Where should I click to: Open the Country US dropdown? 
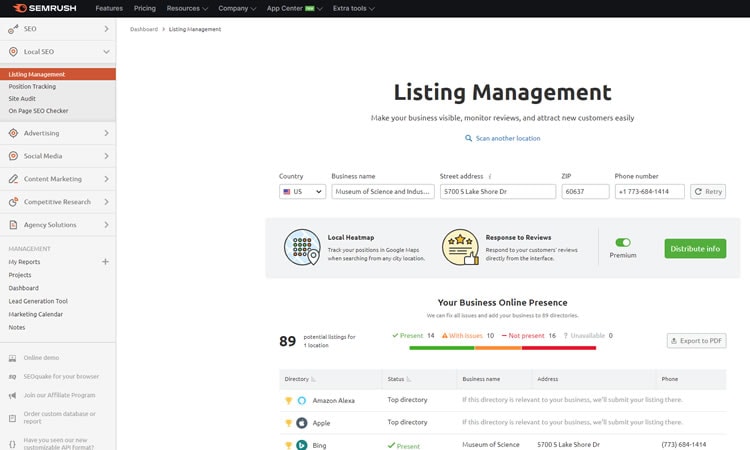[x=302, y=191]
